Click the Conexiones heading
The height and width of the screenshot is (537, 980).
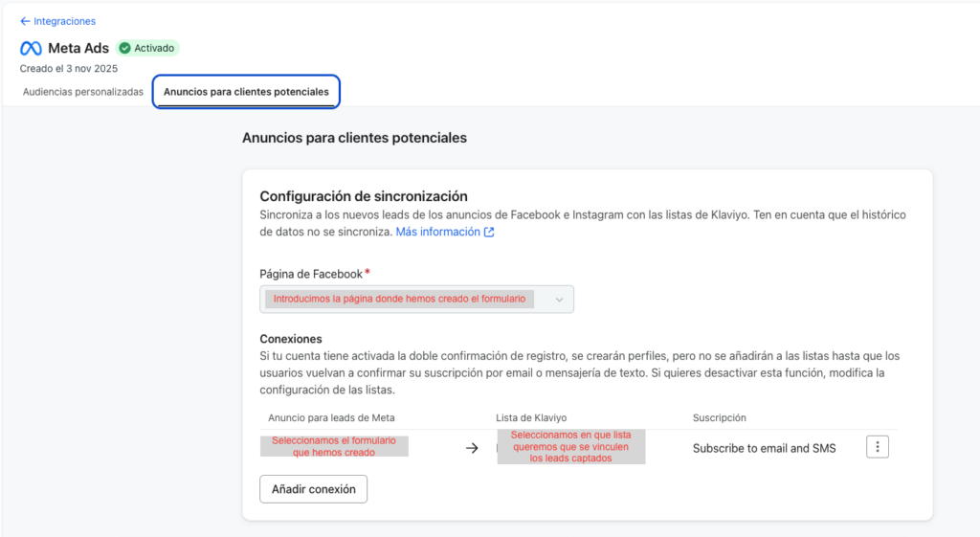tap(291, 339)
